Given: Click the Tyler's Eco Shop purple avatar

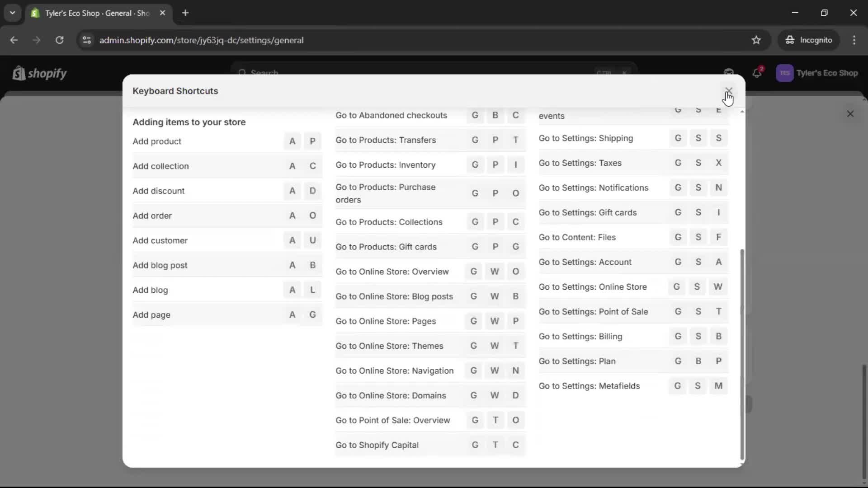Looking at the screenshot, I should (785, 73).
